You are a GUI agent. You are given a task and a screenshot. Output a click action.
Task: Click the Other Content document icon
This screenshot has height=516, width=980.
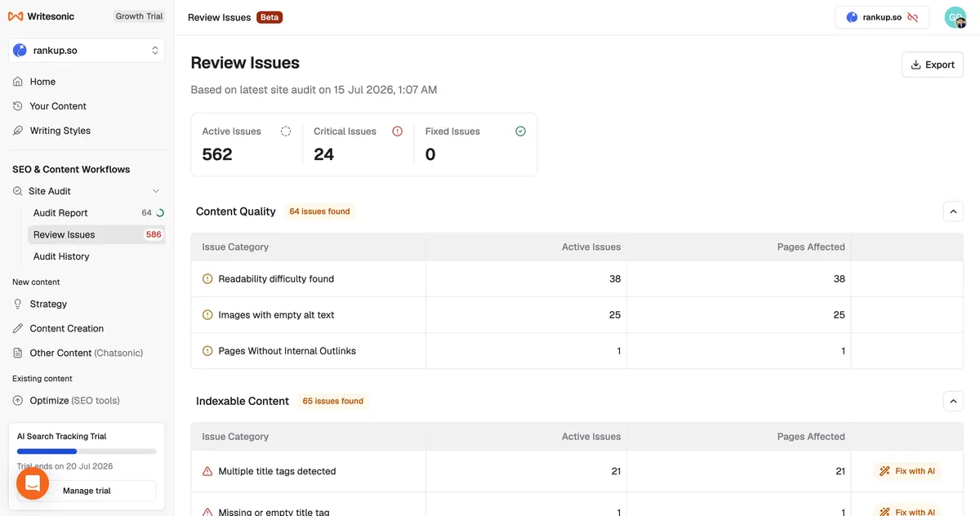18,353
